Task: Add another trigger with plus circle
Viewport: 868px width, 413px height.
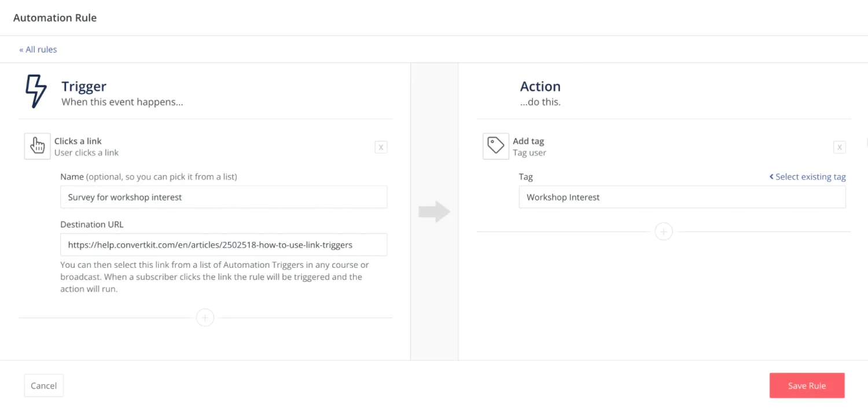Action: 205,318
